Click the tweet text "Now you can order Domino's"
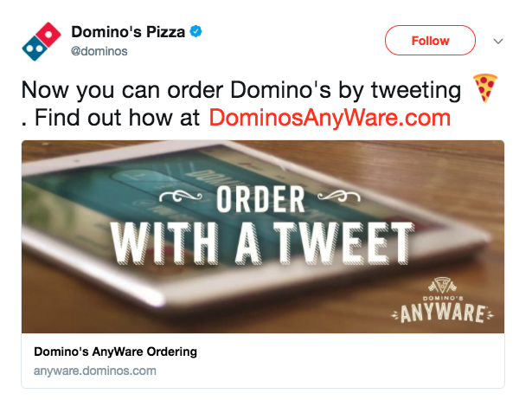The height and width of the screenshot is (400, 532). (147, 91)
